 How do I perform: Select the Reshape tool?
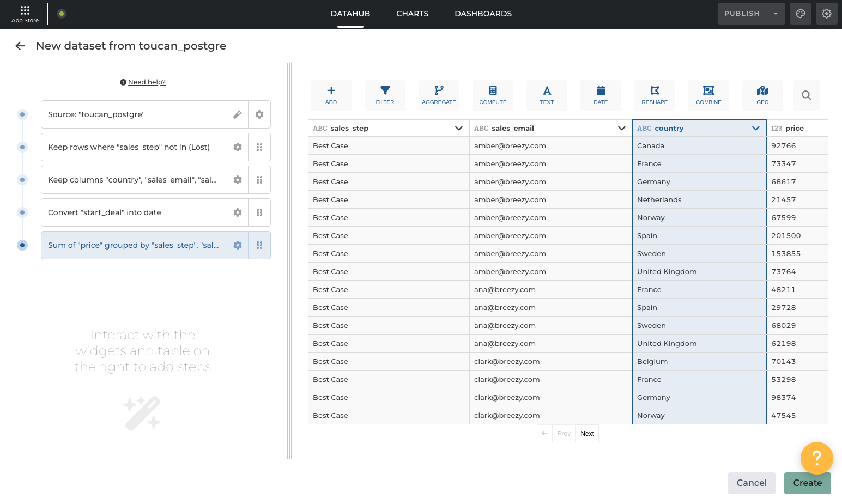coord(655,95)
